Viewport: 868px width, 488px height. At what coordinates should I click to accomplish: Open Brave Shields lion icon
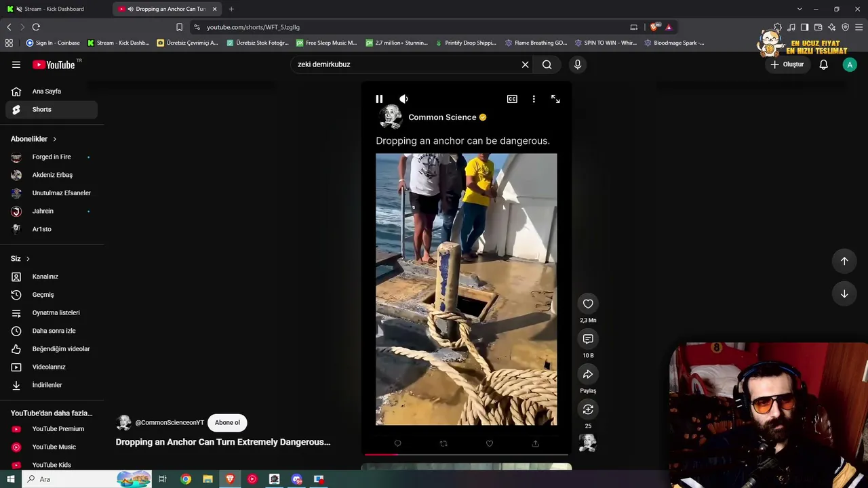pyautogui.click(x=654, y=27)
